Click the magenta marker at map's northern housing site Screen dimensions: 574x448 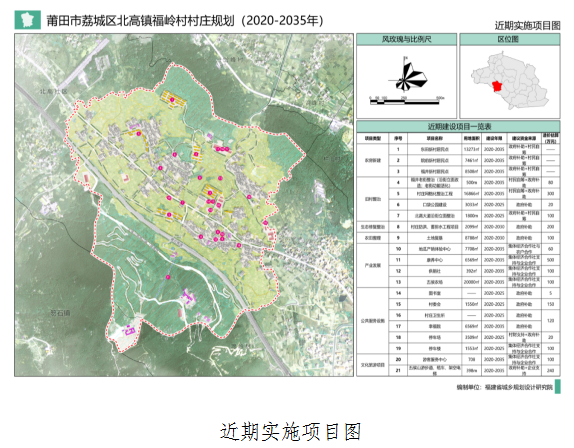tap(172, 99)
